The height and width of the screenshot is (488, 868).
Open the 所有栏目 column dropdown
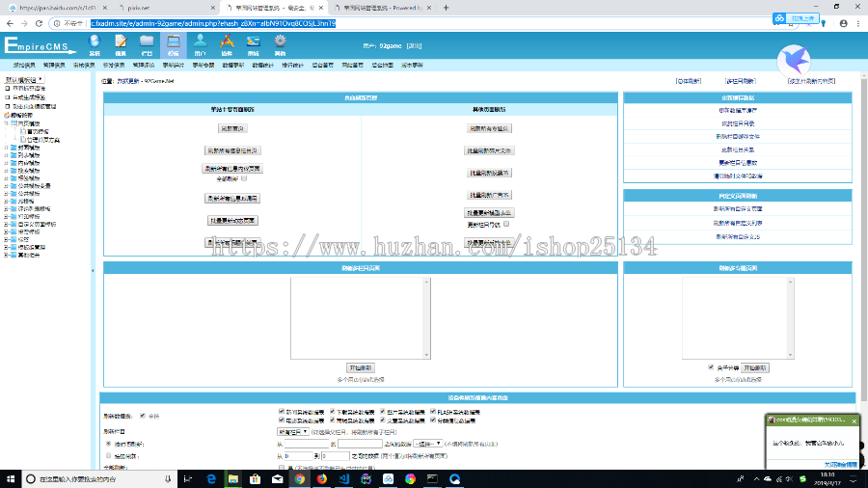293,433
